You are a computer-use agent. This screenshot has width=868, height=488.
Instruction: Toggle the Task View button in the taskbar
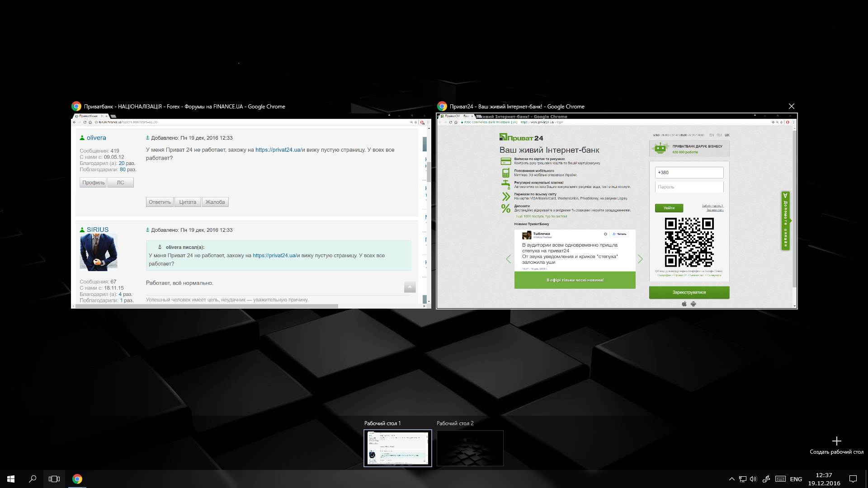click(x=54, y=479)
